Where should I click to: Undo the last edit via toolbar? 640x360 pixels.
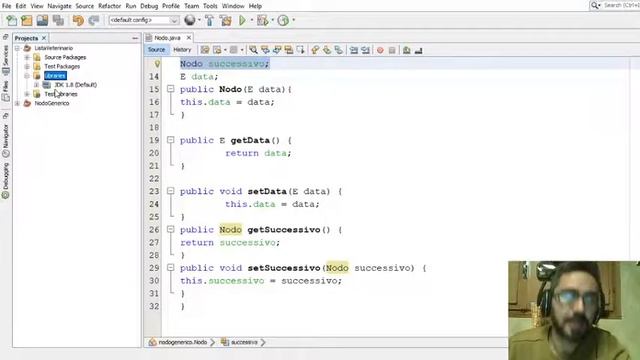coord(78,20)
